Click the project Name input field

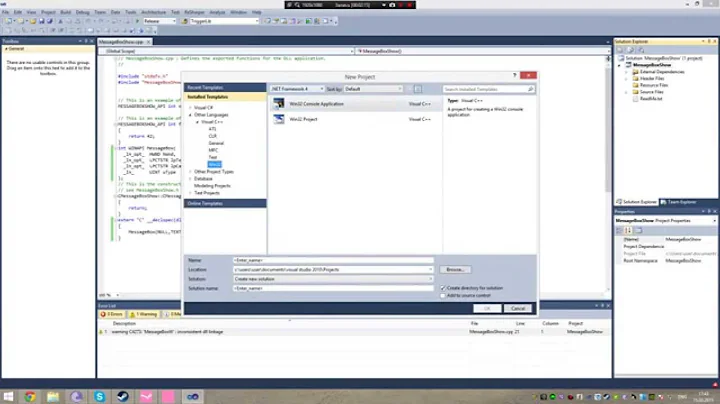[x=333, y=260]
